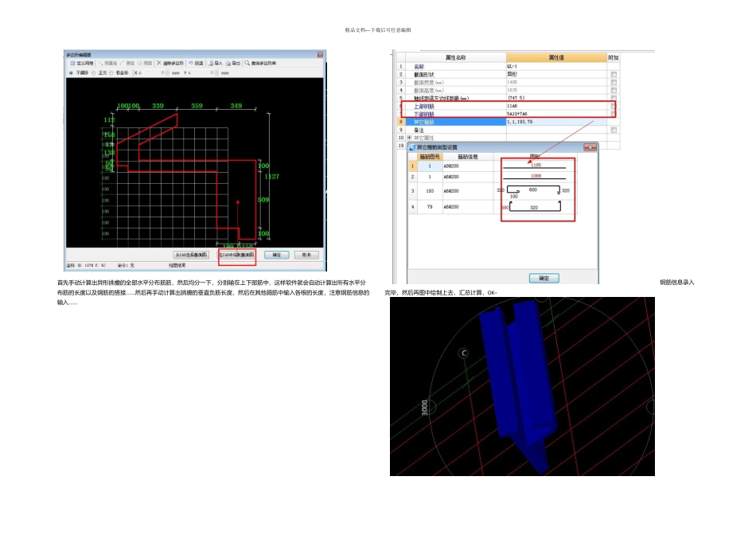The image size is (756, 535).
Task: Expand the 其它属性 tree row
Action: click(x=410, y=137)
